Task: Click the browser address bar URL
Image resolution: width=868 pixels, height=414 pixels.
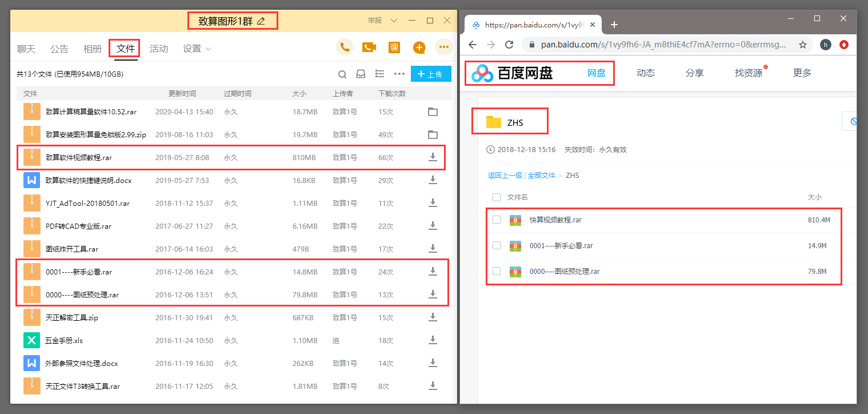Action: click(663, 45)
